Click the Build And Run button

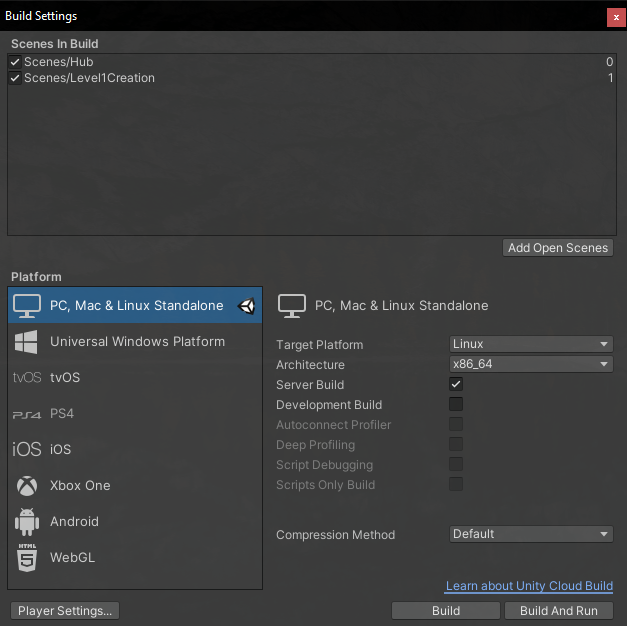559,611
